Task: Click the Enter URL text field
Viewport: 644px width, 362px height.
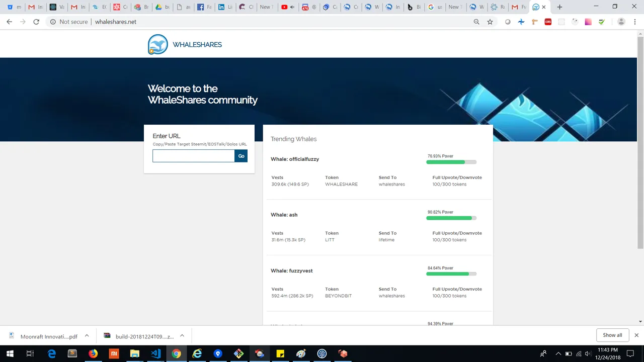Action: tap(194, 156)
